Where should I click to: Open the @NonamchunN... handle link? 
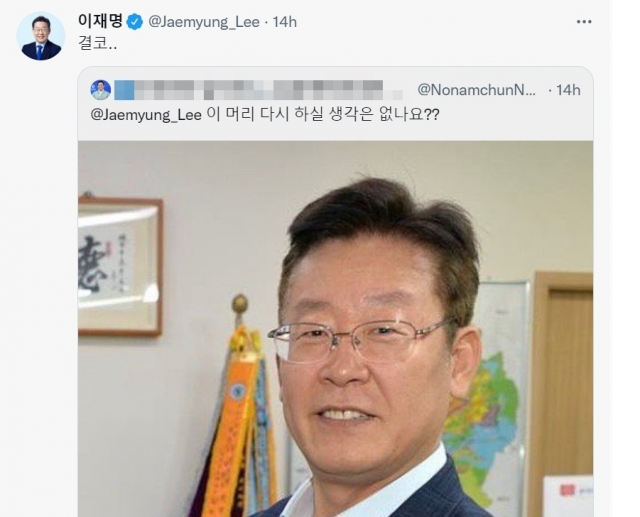(476, 90)
